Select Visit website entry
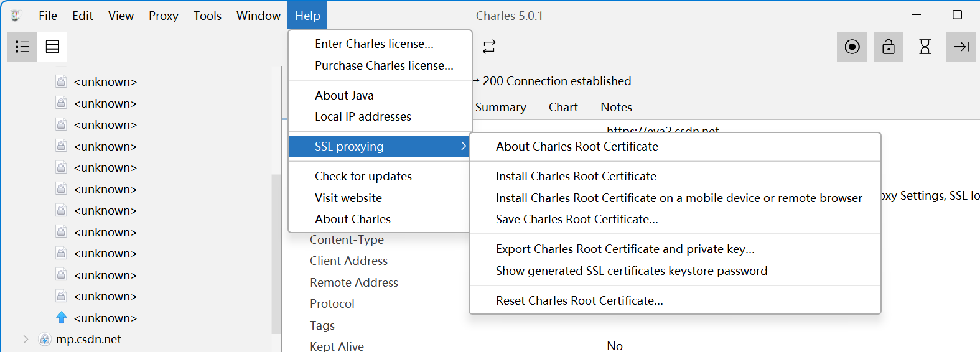 (x=380, y=198)
